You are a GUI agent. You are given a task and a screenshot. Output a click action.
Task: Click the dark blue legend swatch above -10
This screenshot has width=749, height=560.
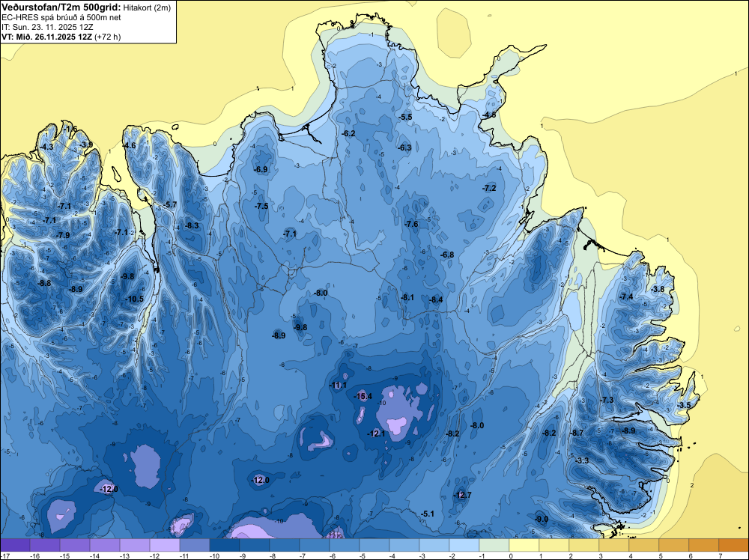click(x=224, y=544)
